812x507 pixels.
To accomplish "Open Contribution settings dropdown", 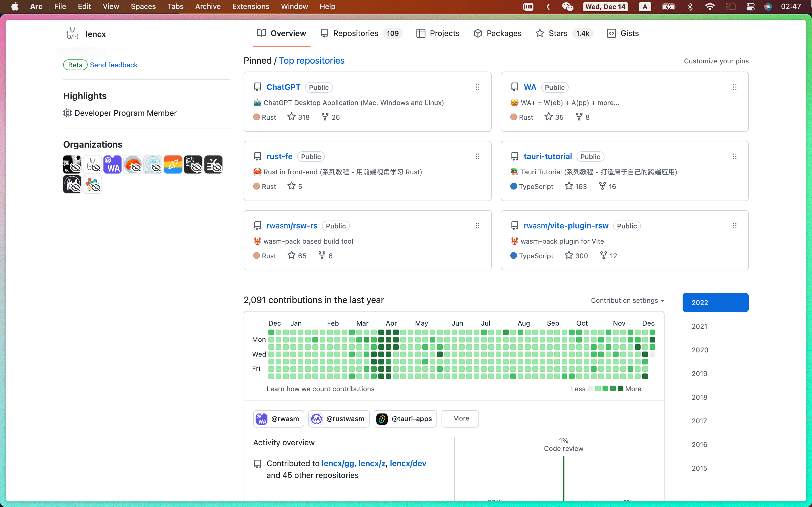I will click(x=627, y=301).
